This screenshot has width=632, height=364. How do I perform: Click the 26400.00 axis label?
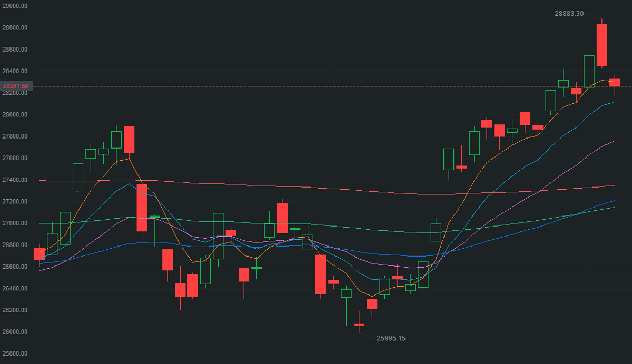tap(15, 288)
